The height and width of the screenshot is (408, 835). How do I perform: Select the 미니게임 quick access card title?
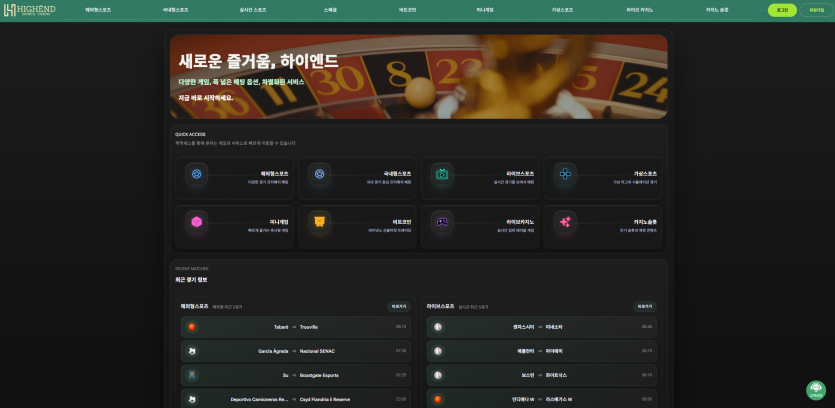(279, 222)
